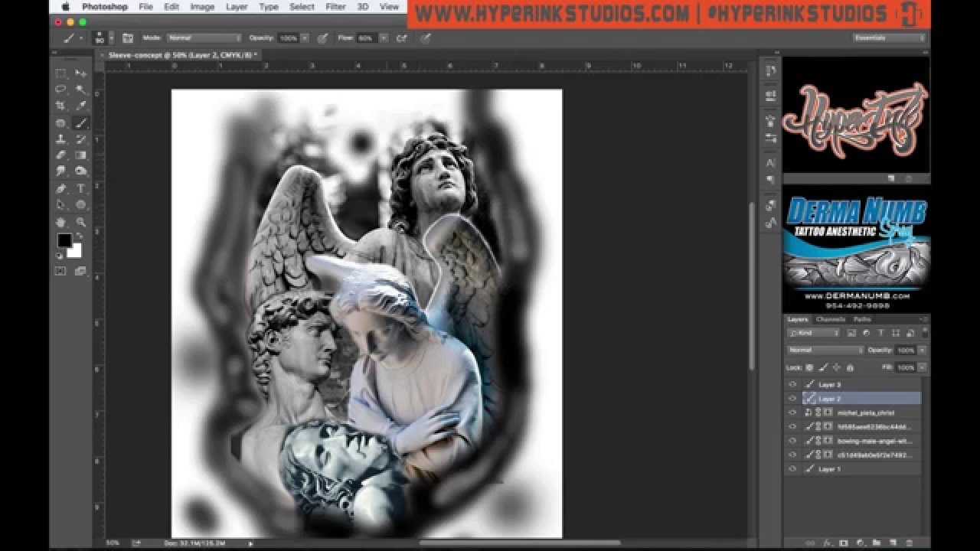980x551 pixels.
Task: Click the foreground color swatch
Action: coord(64,241)
